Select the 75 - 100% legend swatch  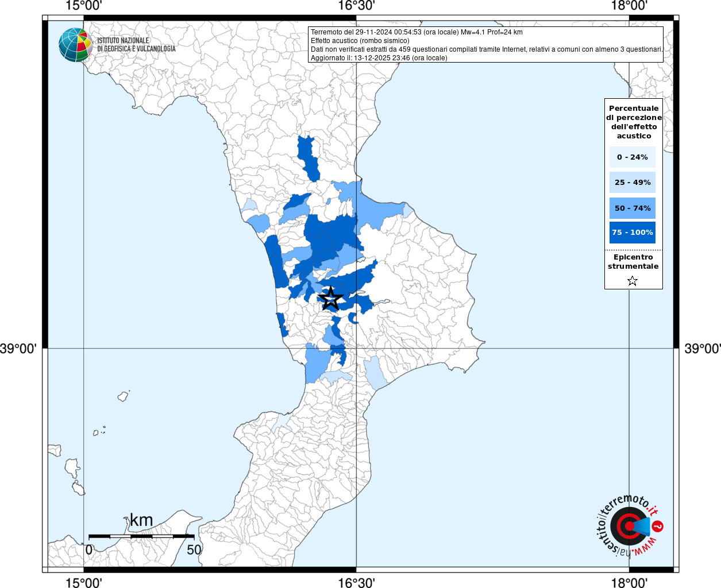click(x=633, y=233)
